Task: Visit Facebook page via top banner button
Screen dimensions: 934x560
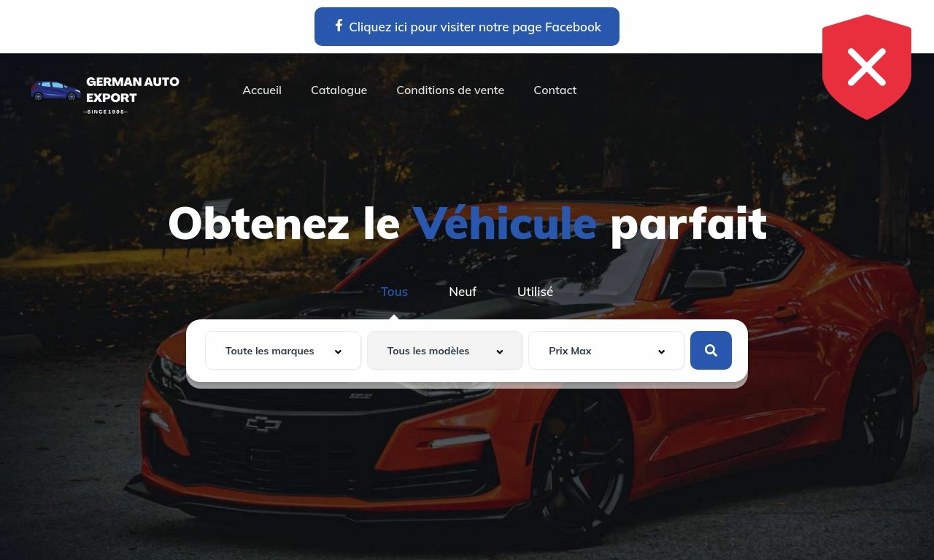Action: [467, 27]
